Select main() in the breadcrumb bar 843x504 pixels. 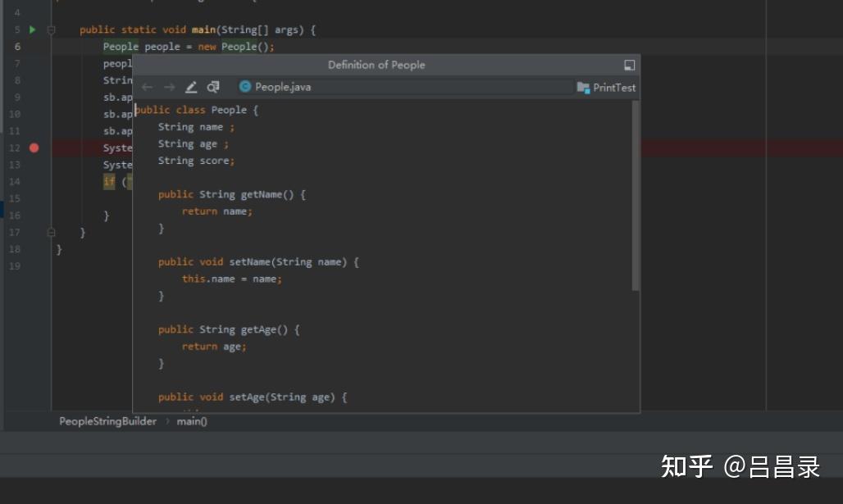point(192,421)
